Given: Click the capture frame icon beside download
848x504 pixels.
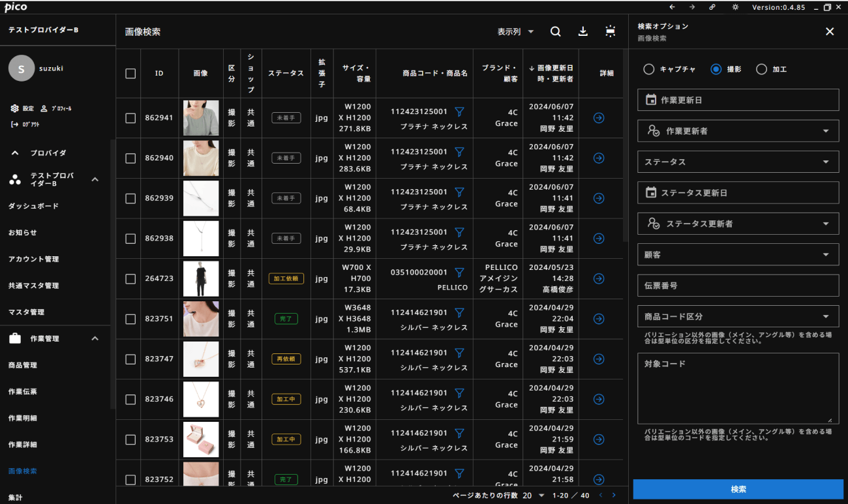Looking at the screenshot, I should click(x=611, y=31).
